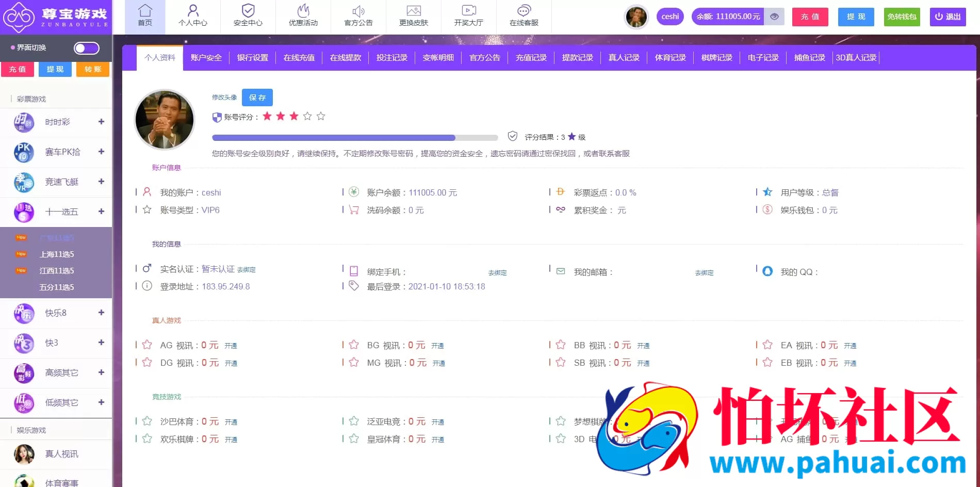
Task: Open the 开奖大厅 lottery results hall icon
Action: click(468, 15)
